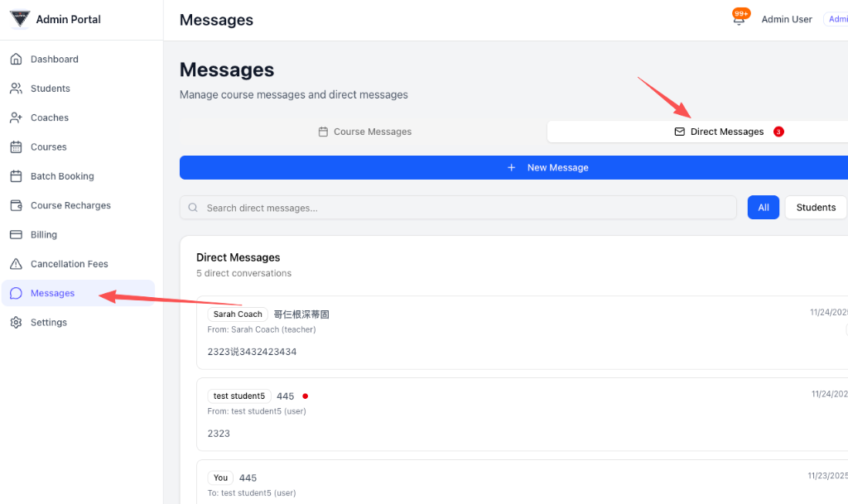Enable the Students filter
848x504 pixels.
tap(816, 207)
